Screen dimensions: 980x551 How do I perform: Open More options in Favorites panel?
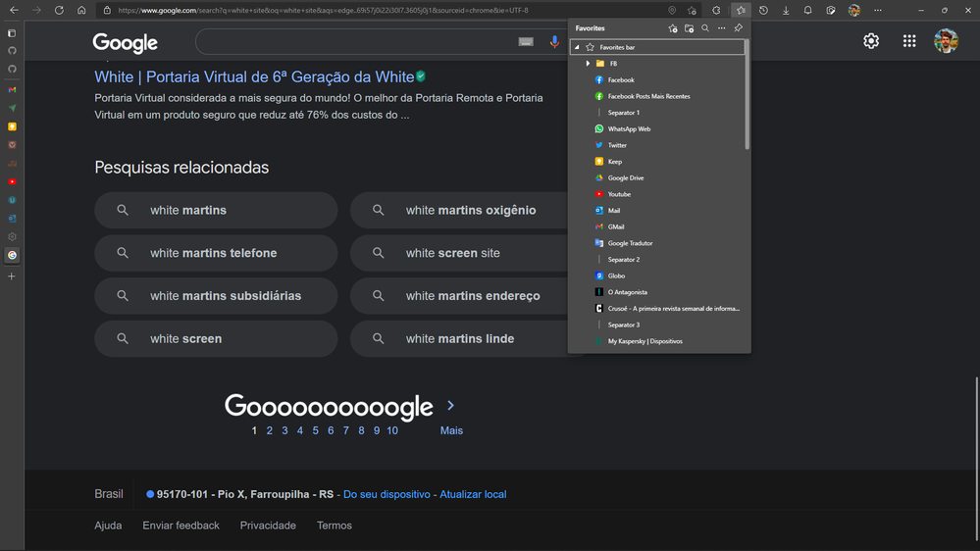click(x=721, y=28)
